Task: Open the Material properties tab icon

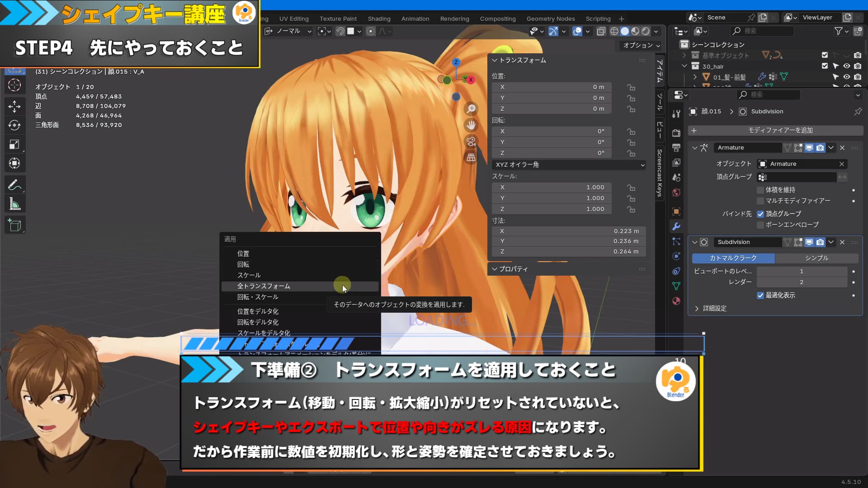Action: [676, 301]
